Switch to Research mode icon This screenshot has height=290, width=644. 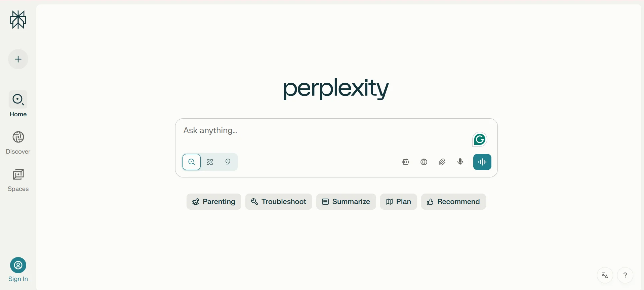click(210, 162)
